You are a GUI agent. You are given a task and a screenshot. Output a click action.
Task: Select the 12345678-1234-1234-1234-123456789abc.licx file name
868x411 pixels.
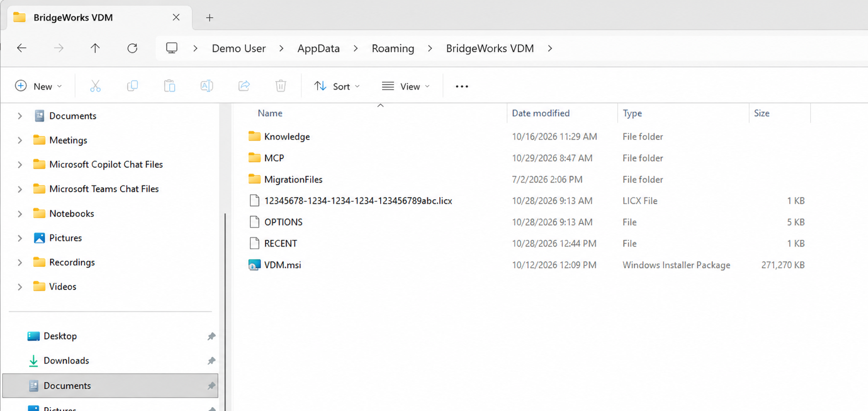click(x=358, y=200)
